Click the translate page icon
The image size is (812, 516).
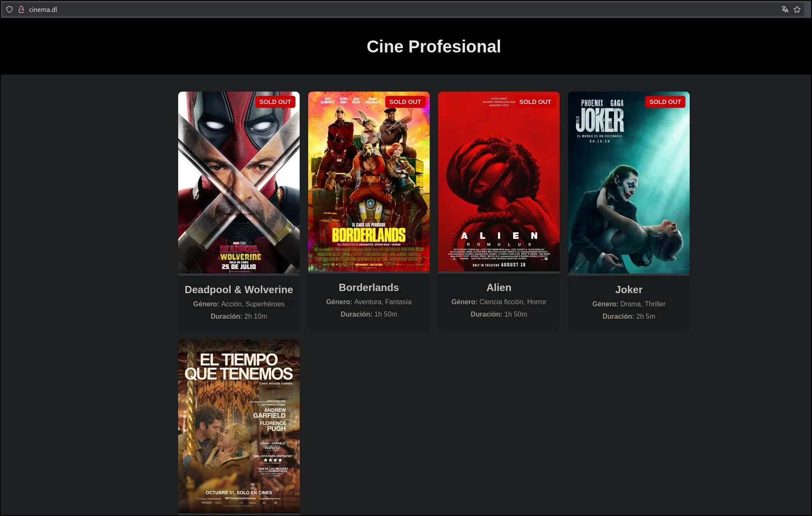[785, 9]
